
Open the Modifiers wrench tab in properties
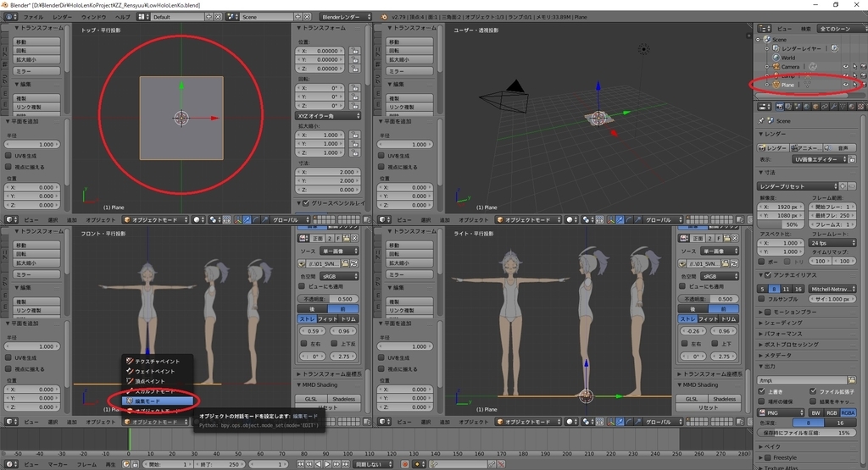coord(833,106)
